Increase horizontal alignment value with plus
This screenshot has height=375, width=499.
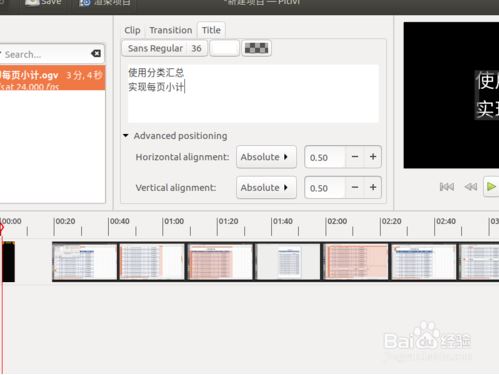coord(373,157)
